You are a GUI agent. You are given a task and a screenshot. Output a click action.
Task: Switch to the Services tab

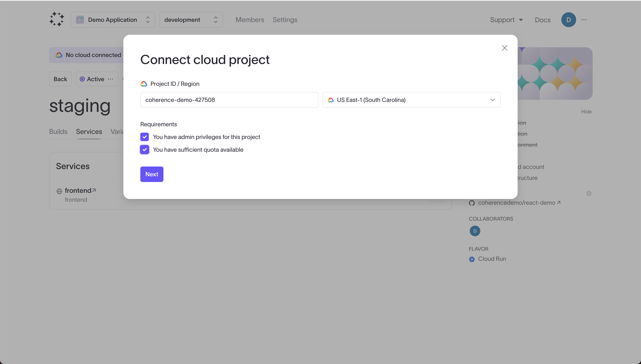[89, 132]
